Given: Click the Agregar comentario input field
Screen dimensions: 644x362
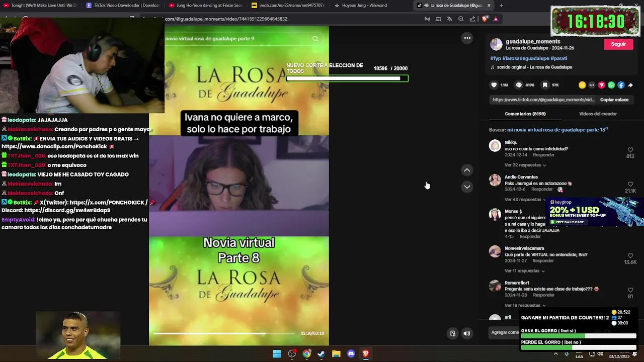Looking at the screenshot, I should (505, 332).
